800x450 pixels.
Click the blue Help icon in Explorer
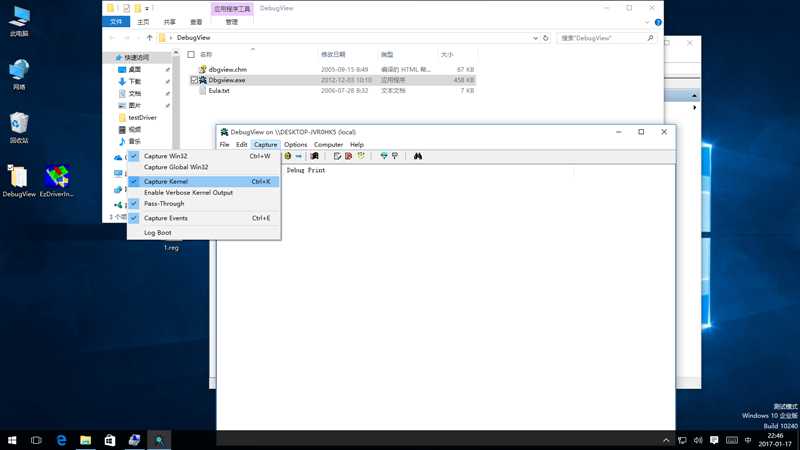tap(658, 22)
